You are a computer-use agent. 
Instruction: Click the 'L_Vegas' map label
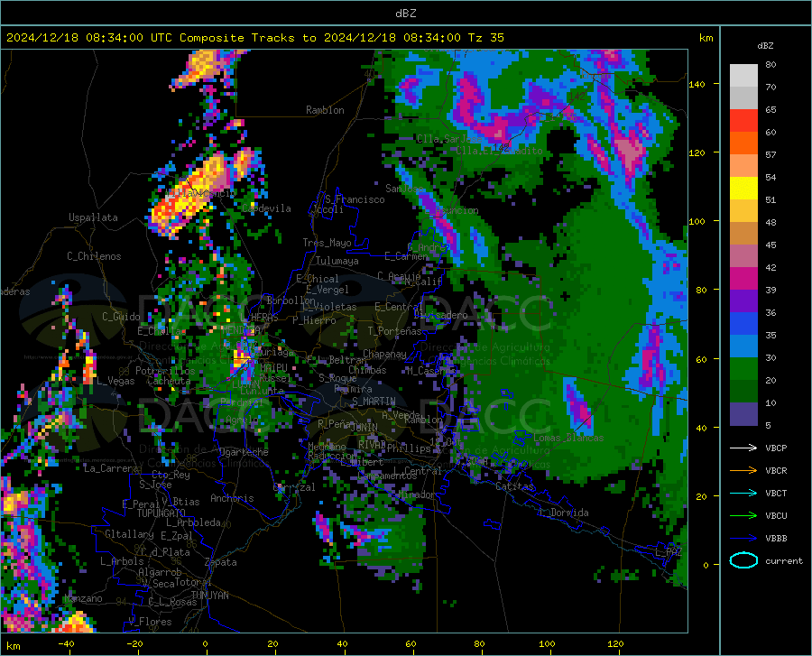(116, 382)
